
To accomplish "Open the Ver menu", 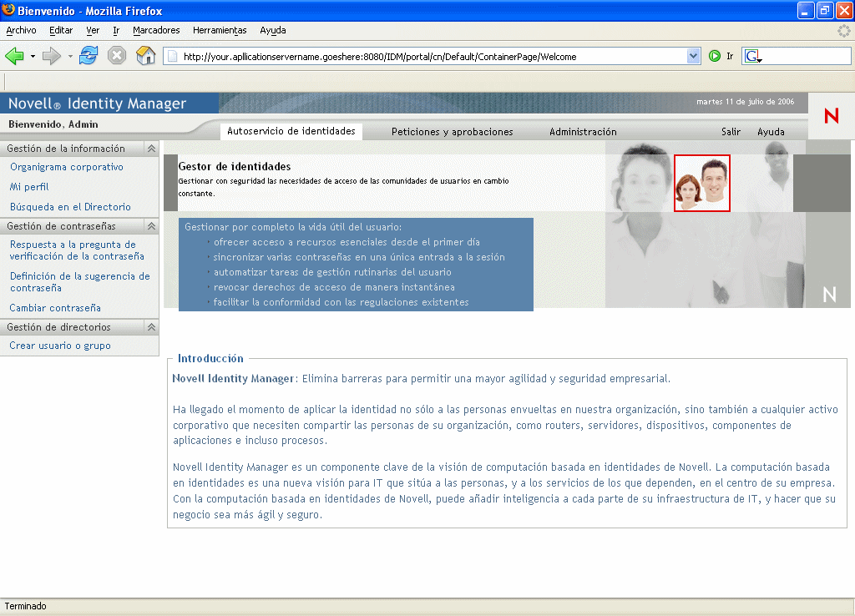I will point(93,31).
